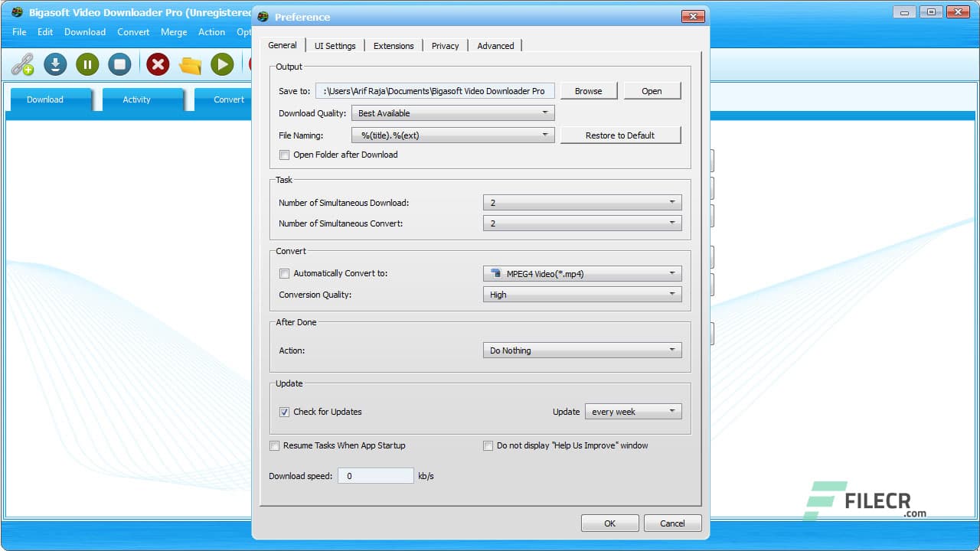
Task: Remove task using the red X icon
Action: [158, 64]
